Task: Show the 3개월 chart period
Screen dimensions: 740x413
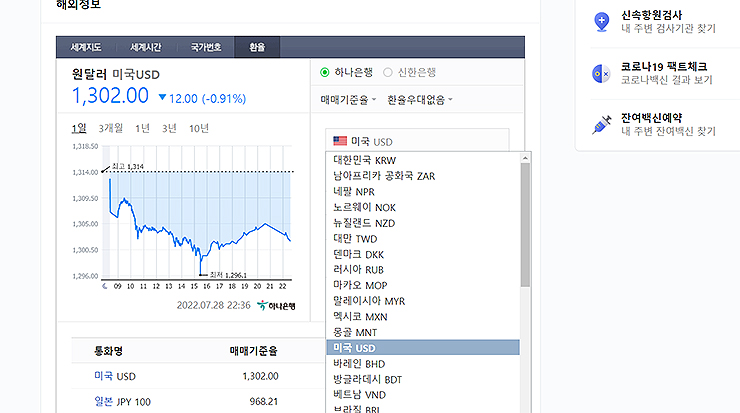Action: 110,128
